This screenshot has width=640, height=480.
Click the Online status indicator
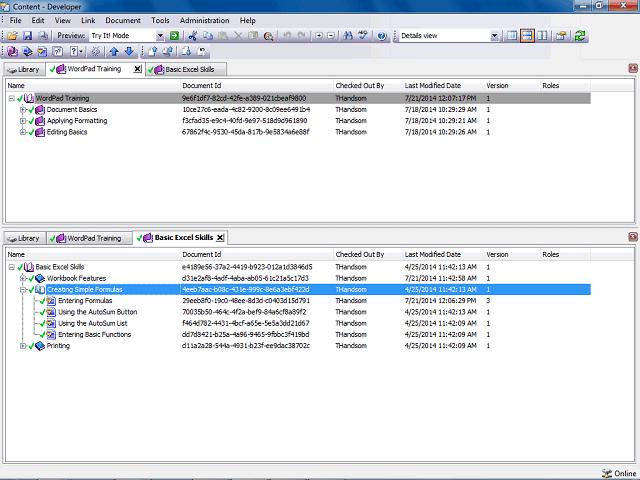click(x=619, y=473)
